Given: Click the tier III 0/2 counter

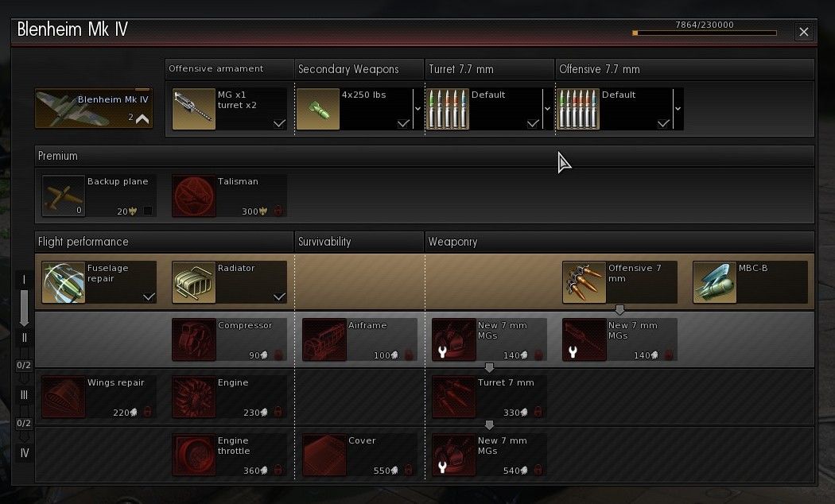Looking at the screenshot, I should 24,424.
